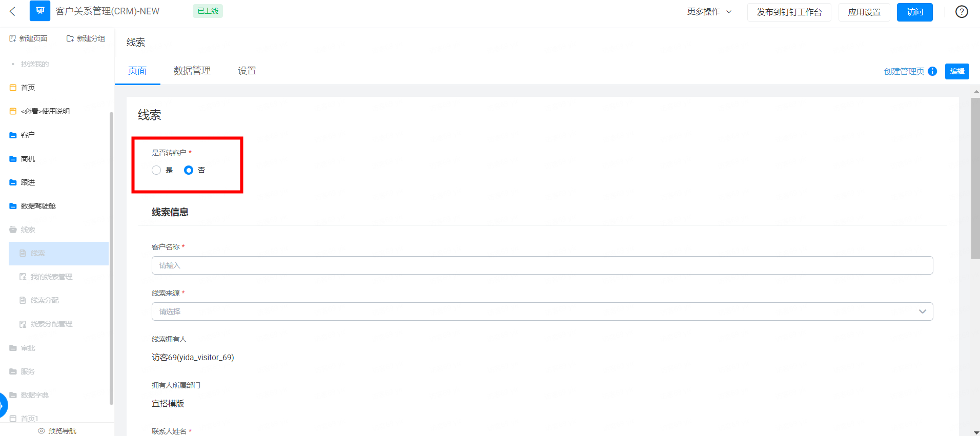Click the open folder icon for 线索 group

(x=13, y=230)
